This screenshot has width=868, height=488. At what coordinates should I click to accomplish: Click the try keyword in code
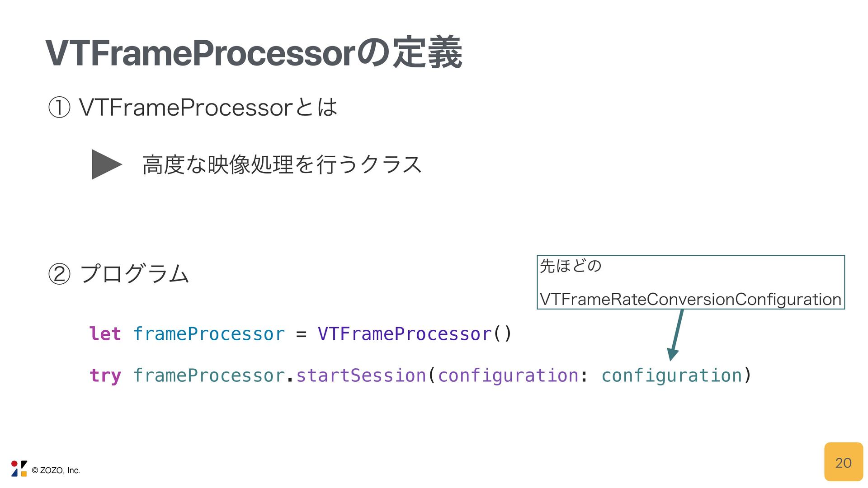[105, 376]
